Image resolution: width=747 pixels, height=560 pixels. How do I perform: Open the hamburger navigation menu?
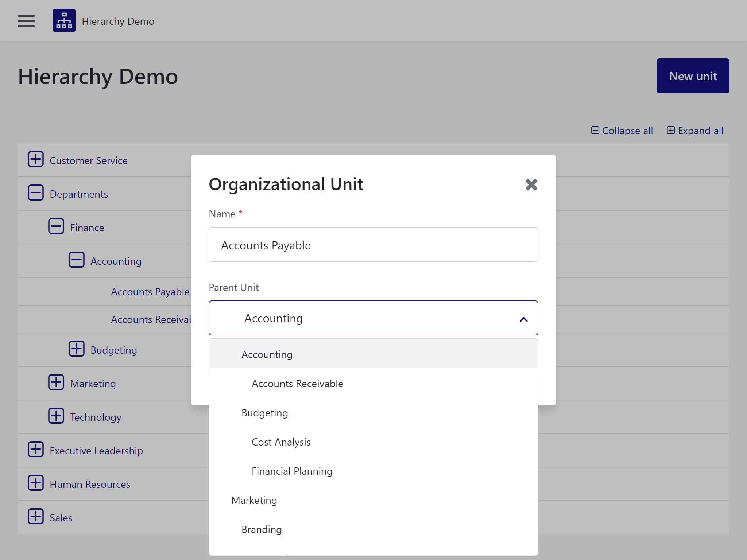(26, 21)
